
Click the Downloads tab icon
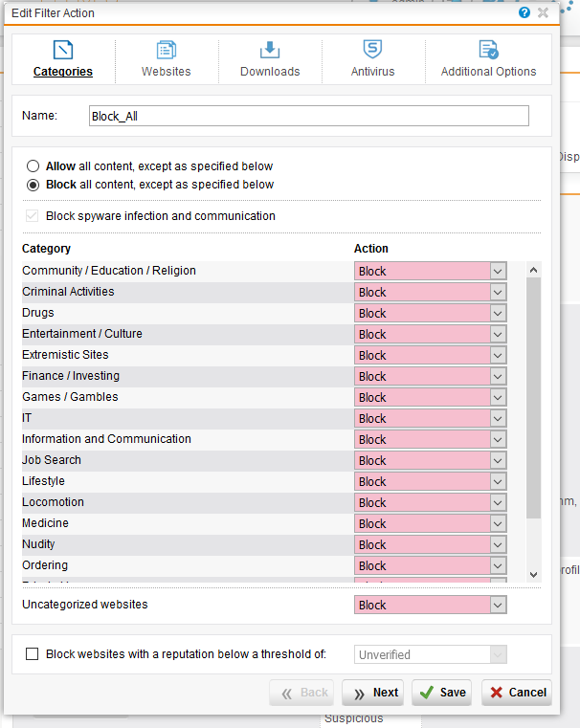(x=270, y=50)
